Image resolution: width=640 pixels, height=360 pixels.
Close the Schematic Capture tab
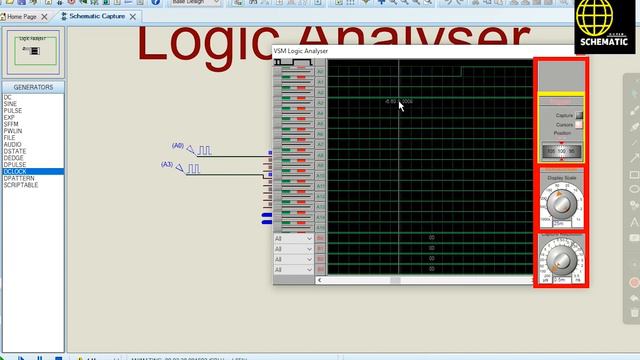click(x=133, y=17)
